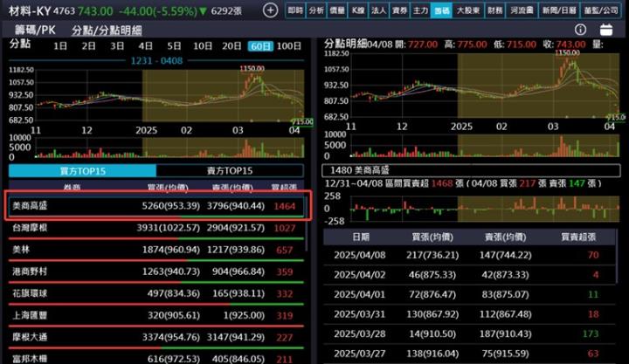This screenshot has width=629, height=364.
Task: Select the 20日 period option
Action: coord(232,45)
